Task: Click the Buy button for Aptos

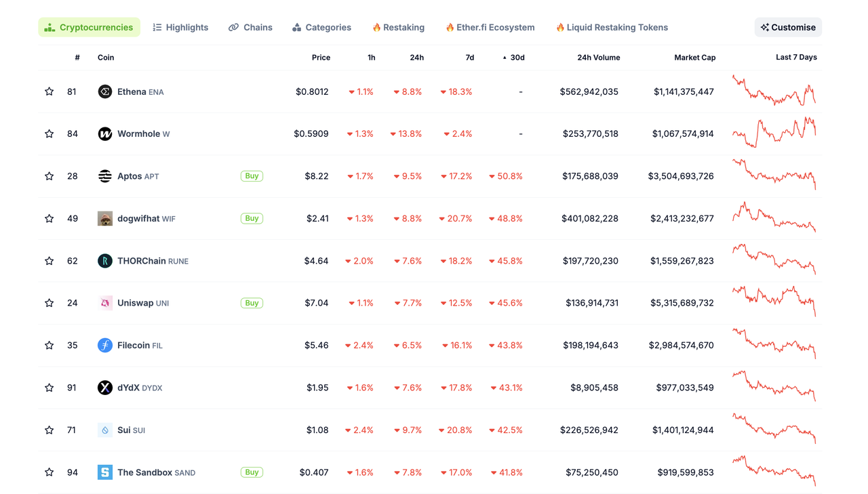Action: (x=252, y=176)
